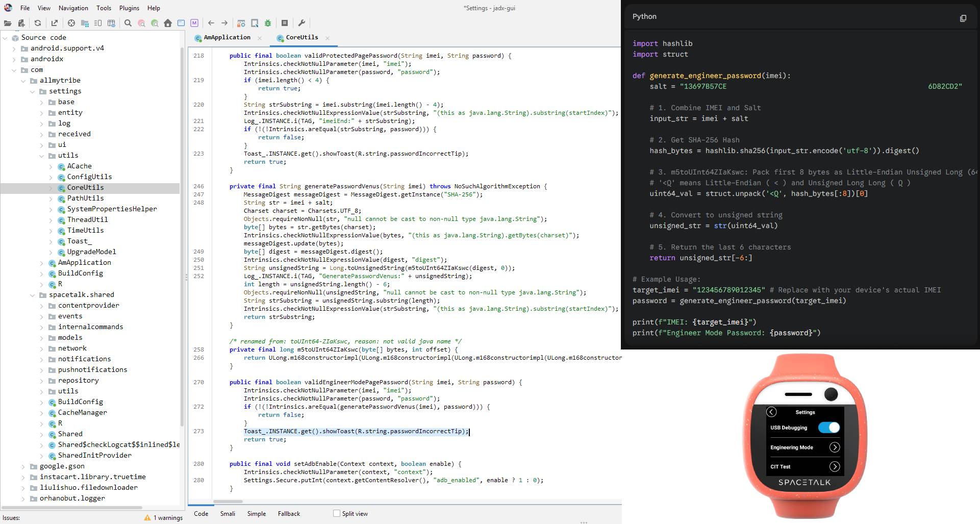Expand the google.gson package node
The width and height of the screenshot is (980, 524).
pos(23,466)
